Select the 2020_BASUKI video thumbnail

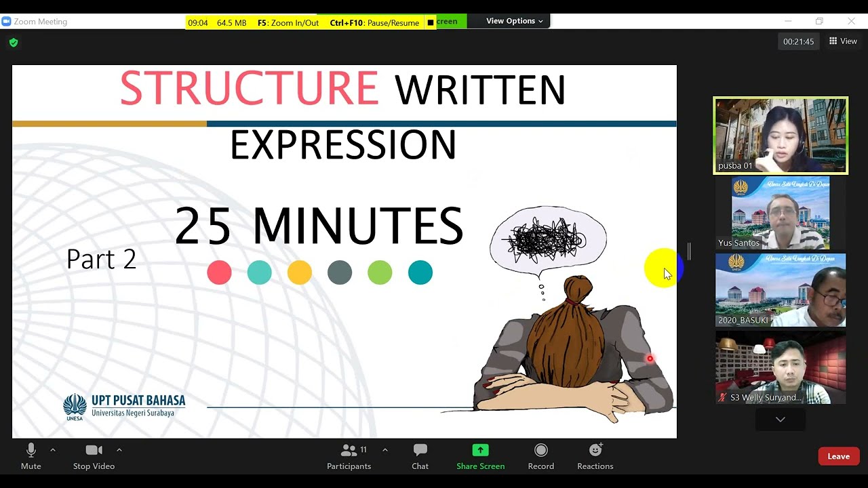pos(781,290)
